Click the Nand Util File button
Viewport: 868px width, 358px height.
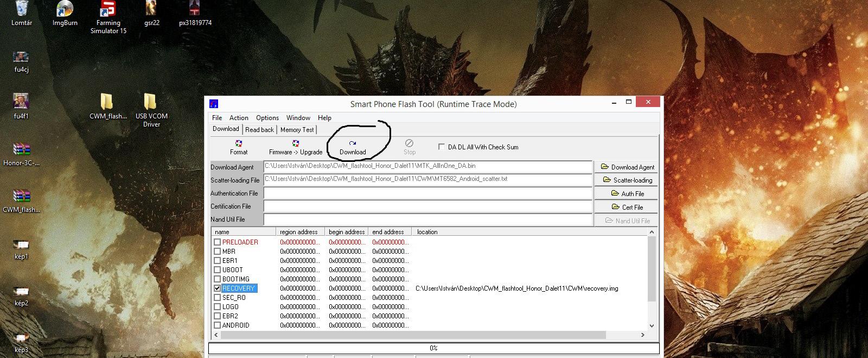[627, 221]
